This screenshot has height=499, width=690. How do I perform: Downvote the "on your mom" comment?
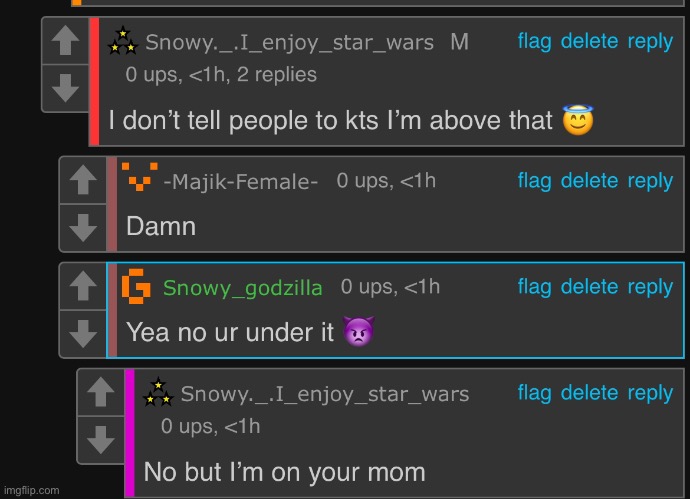coord(100,440)
